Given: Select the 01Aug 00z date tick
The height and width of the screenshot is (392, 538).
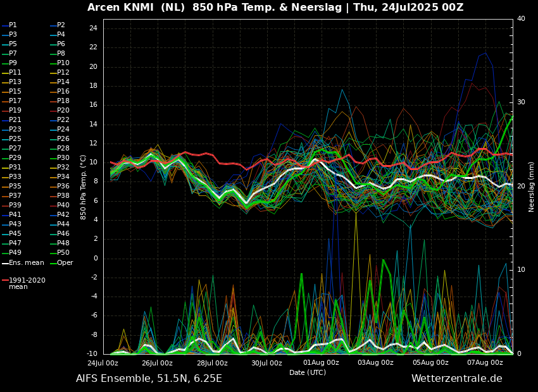Looking at the screenshot, I should [x=321, y=363].
